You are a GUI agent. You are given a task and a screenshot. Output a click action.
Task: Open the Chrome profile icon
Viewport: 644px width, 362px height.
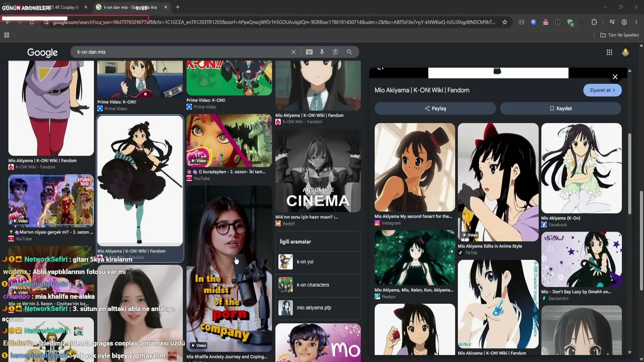click(624, 22)
